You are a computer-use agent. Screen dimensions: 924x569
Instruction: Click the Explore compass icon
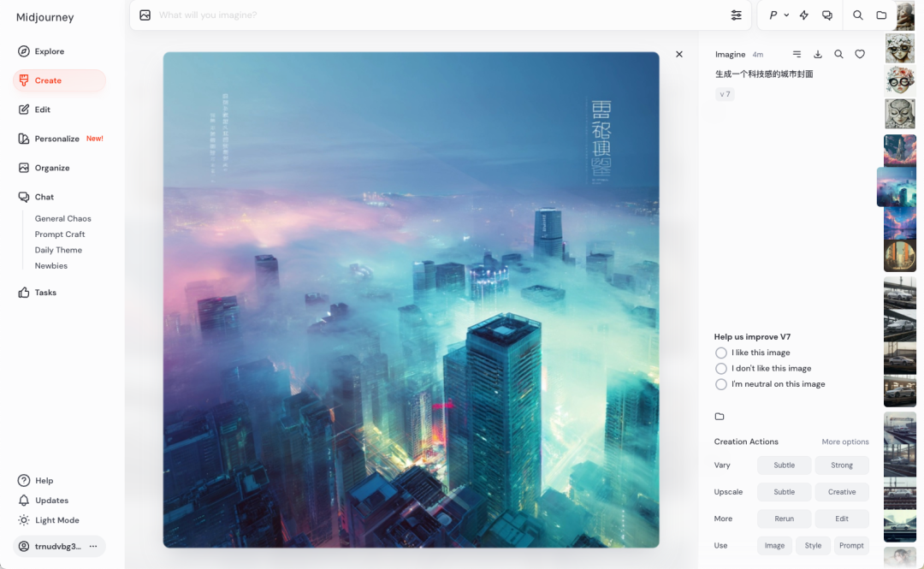coord(24,51)
